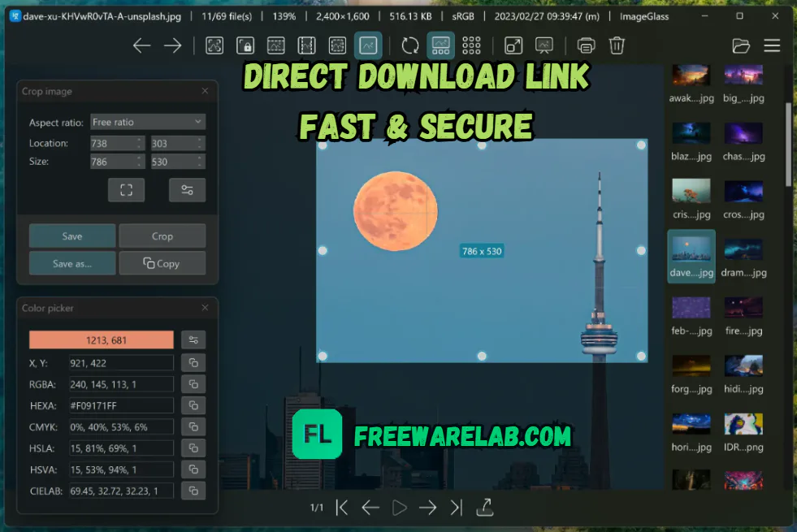The height and width of the screenshot is (532, 797).
Task: Go to previous image in toolbar
Action: [142, 45]
